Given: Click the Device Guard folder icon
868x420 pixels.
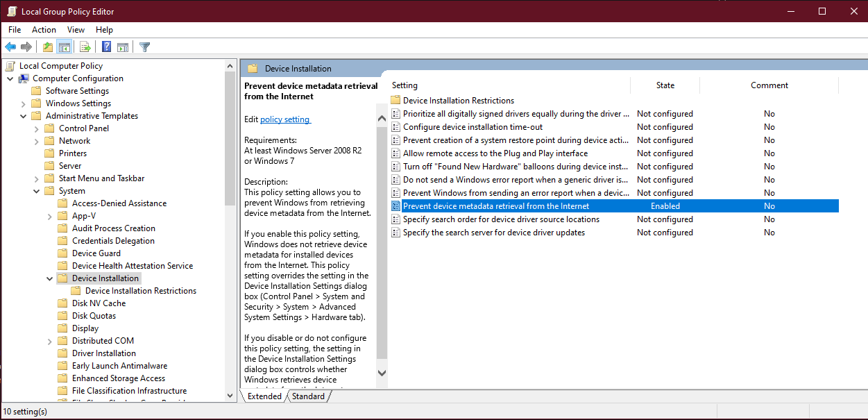Looking at the screenshot, I should click(x=63, y=253).
